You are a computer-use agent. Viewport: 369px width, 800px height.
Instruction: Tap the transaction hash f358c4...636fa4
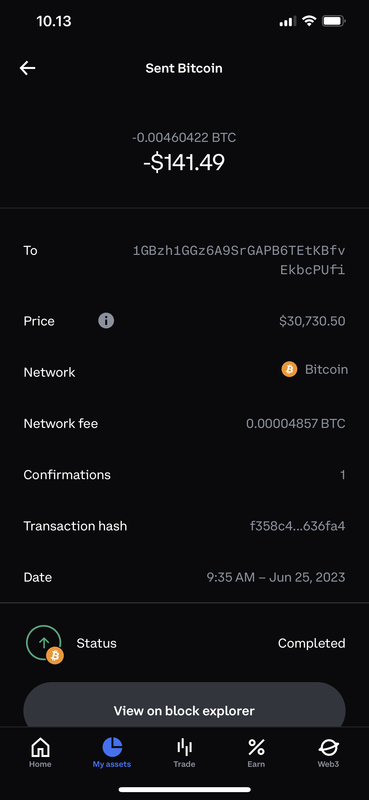point(298,526)
